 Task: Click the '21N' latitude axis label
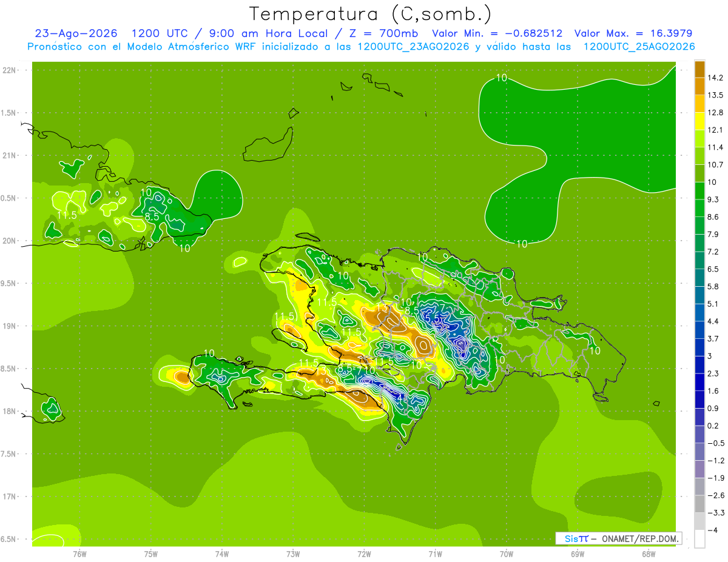(9, 155)
